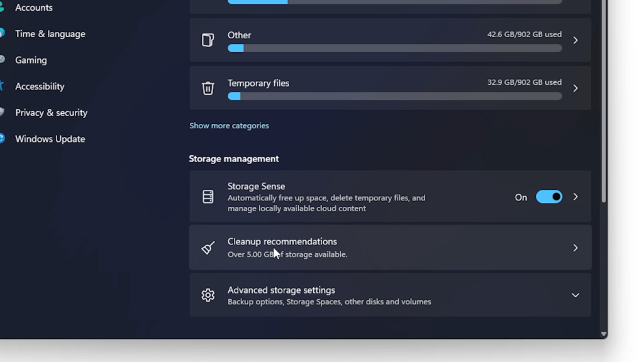Click 'Backup options, Storage Spaces' description text

330,302
